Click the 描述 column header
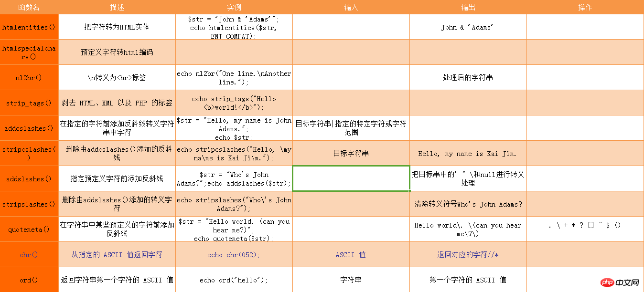This screenshot has height=292, width=644. pos(117,7)
